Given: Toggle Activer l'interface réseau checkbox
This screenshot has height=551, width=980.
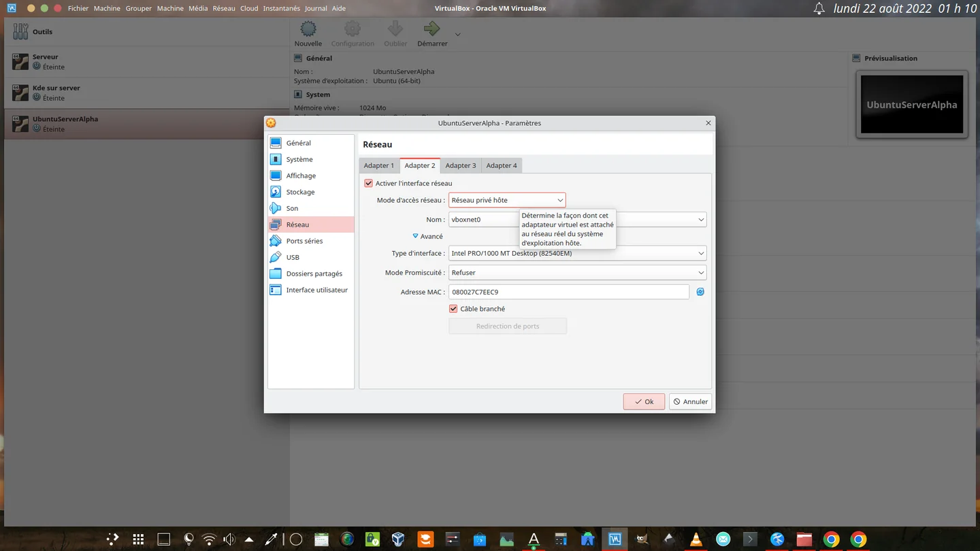Looking at the screenshot, I should (x=369, y=183).
